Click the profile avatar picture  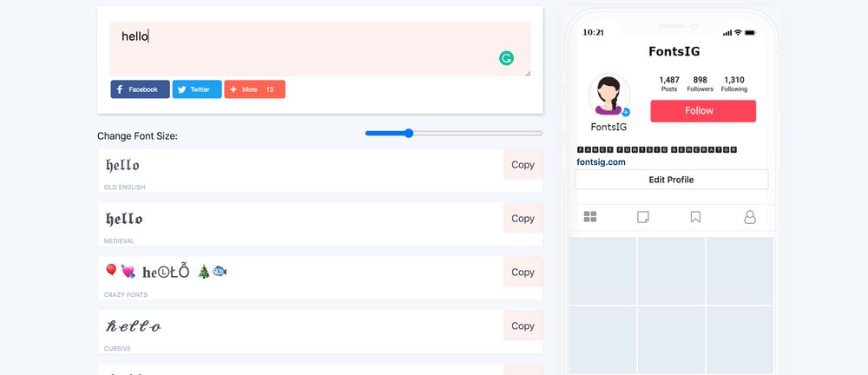[609, 95]
